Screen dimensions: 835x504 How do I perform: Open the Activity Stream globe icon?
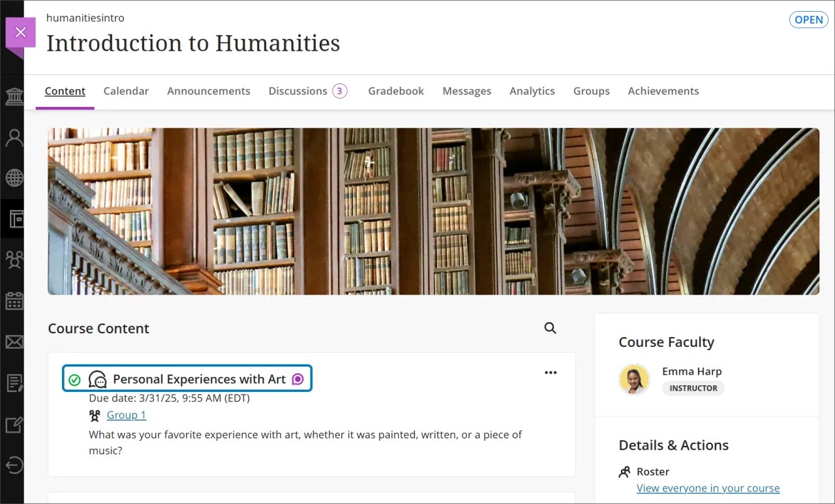(14, 177)
